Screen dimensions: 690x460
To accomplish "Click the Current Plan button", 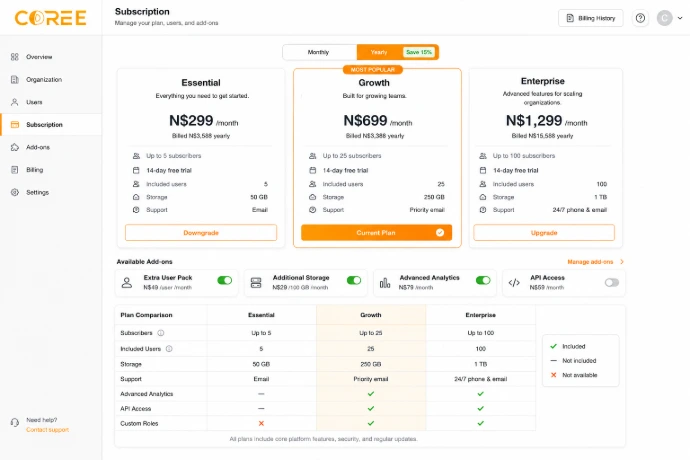I will click(376, 232).
